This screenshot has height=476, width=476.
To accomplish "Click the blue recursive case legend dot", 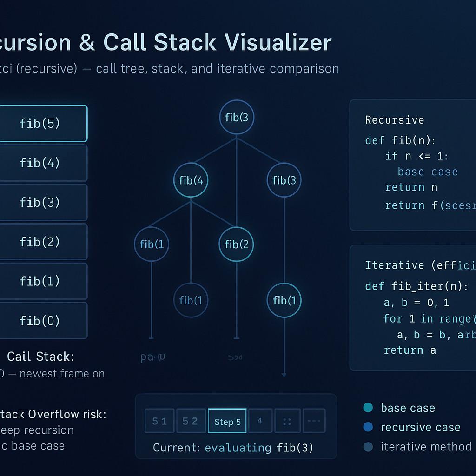I will coord(368,427).
